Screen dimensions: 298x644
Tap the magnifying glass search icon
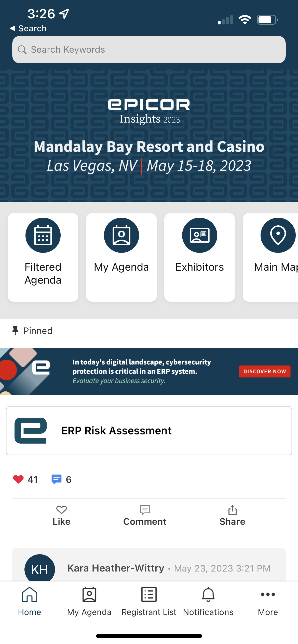[22, 50]
